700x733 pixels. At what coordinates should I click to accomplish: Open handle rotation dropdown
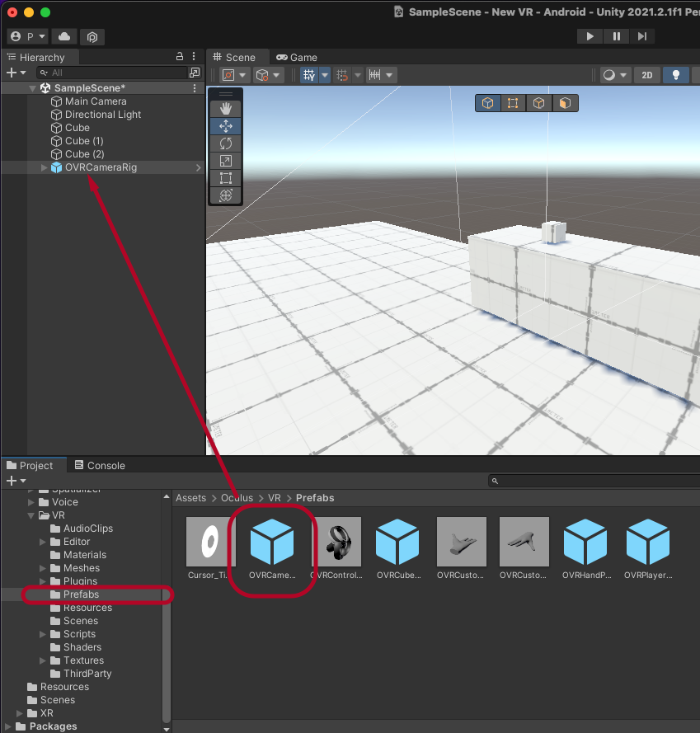tap(269, 75)
